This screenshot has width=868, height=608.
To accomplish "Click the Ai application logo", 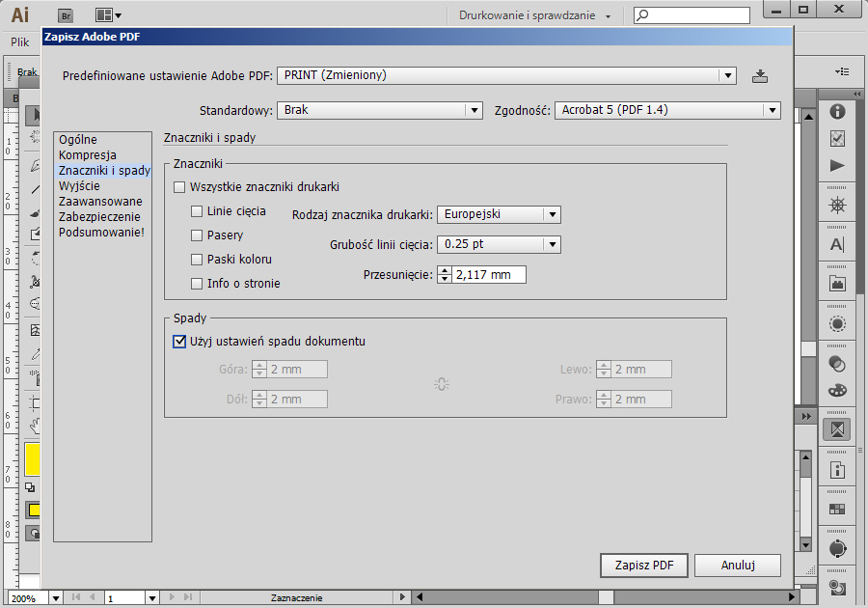I will (x=20, y=14).
